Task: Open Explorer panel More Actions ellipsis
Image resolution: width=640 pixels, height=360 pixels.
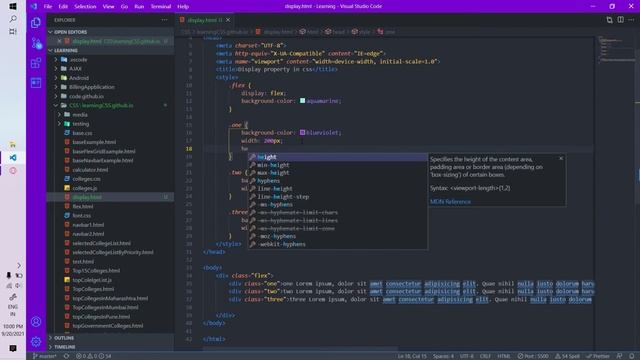Action: click(164, 20)
